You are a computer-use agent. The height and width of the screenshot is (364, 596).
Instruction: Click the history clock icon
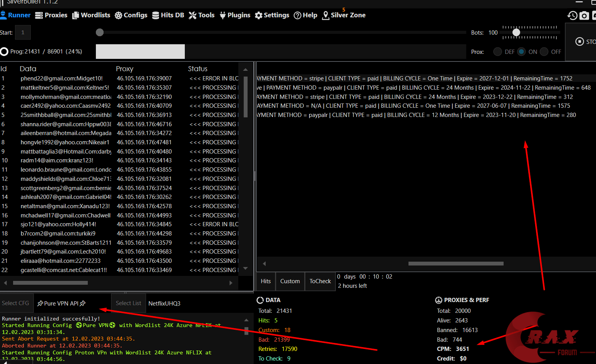pos(572,16)
